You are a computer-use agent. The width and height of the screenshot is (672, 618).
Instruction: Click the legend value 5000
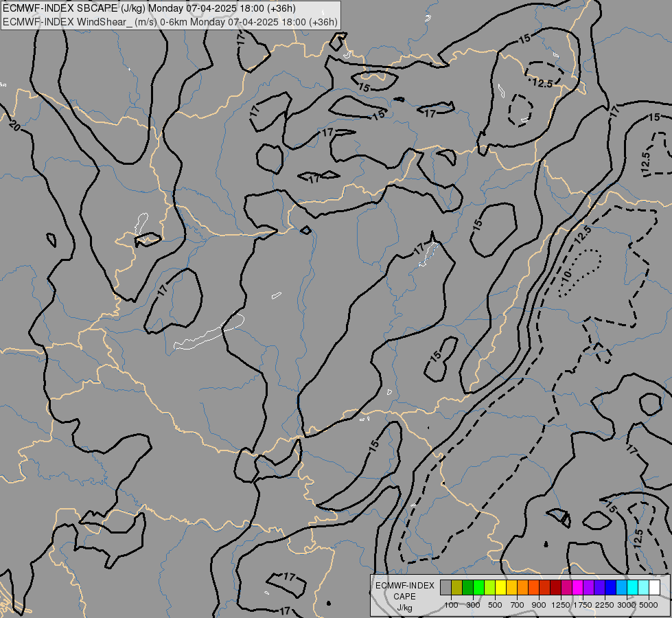coord(648,605)
